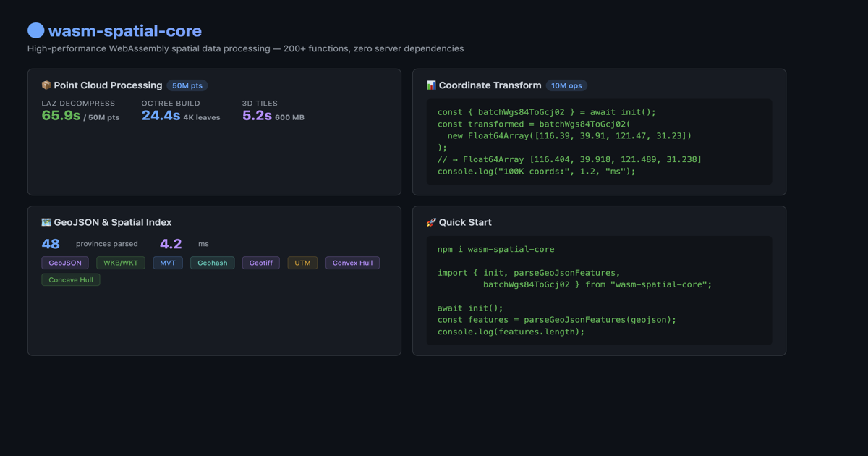868x456 pixels.
Task: Click the bar chart icon beside Coordinate Transform
Action: pos(431,85)
